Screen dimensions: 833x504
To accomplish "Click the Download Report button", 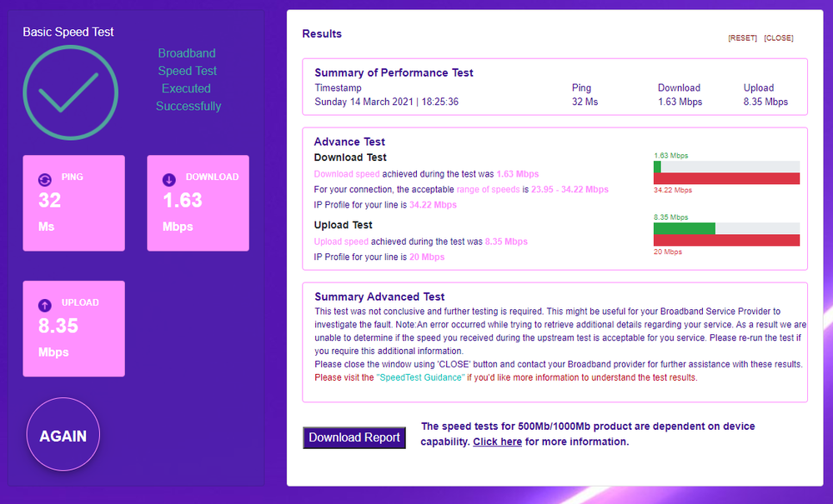I will pyautogui.click(x=354, y=437).
